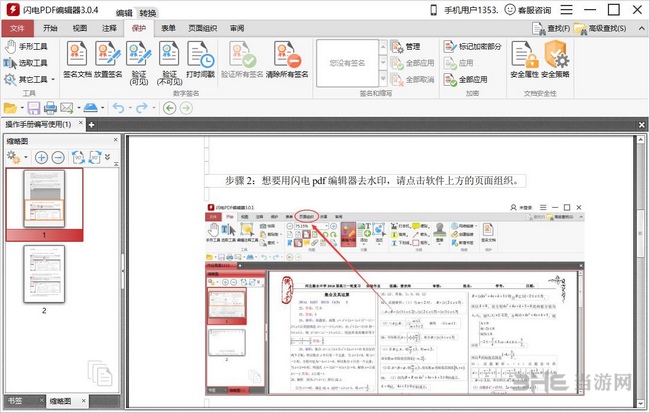Switch to the 开始 ribbon tab
The width and height of the screenshot is (650, 413).
[50, 28]
